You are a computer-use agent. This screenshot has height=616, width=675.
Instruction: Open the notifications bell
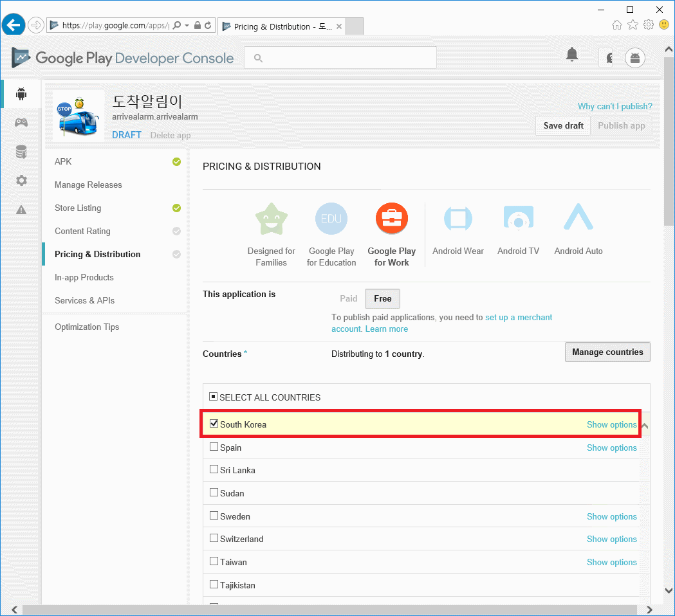pyautogui.click(x=571, y=55)
